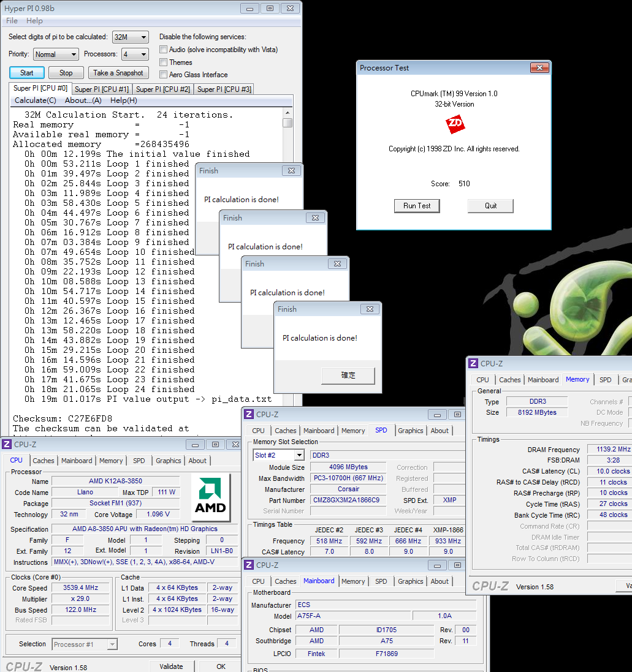Minimize the CPU-Z SPD window
Image resolution: width=632 pixels, height=672 pixels.
click(437, 415)
